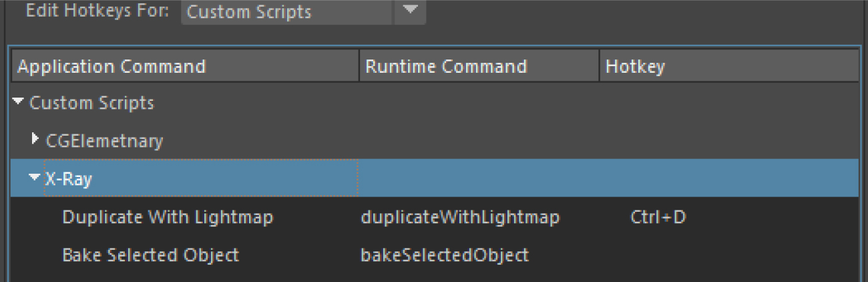Click empty hotkey cell for Bake Selected Object
Image resolution: width=868 pixels, height=282 pixels.
728,255
